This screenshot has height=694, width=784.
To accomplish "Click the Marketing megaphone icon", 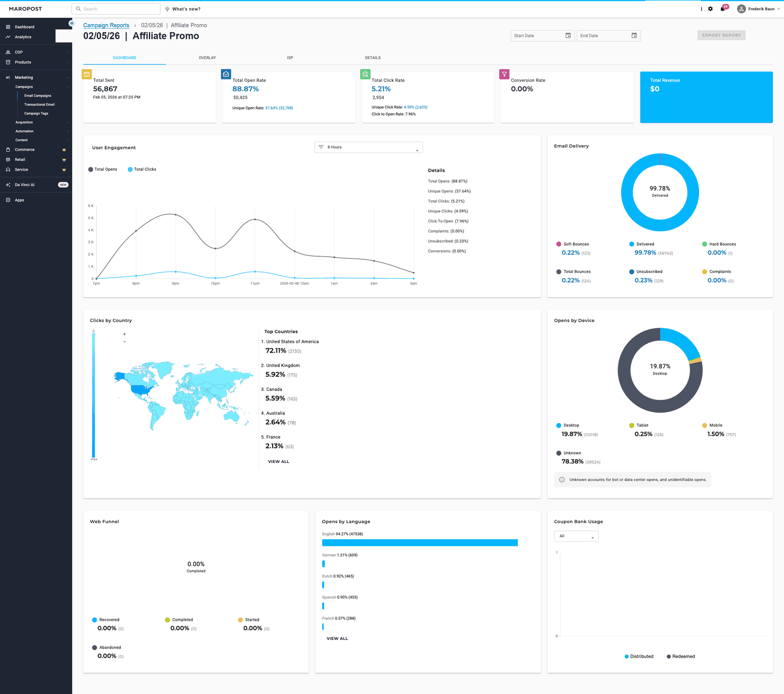I will [8, 77].
